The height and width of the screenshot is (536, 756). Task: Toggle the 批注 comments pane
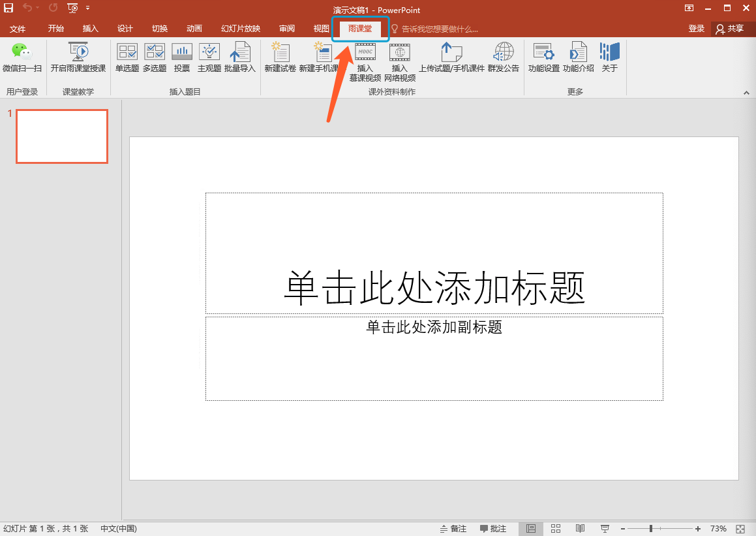493,529
